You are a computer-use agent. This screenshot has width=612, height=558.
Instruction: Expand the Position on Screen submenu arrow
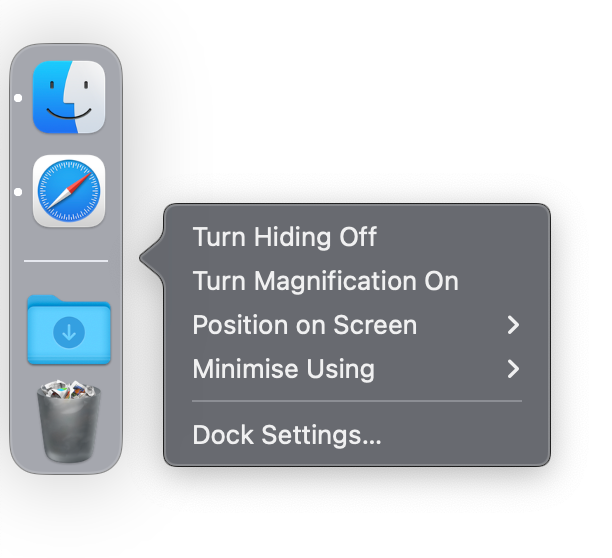point(513,325)
